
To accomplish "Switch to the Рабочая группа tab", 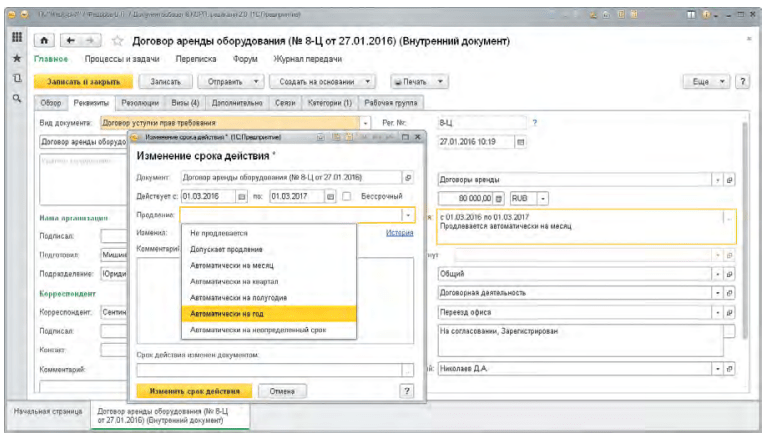I will point(391,103).
